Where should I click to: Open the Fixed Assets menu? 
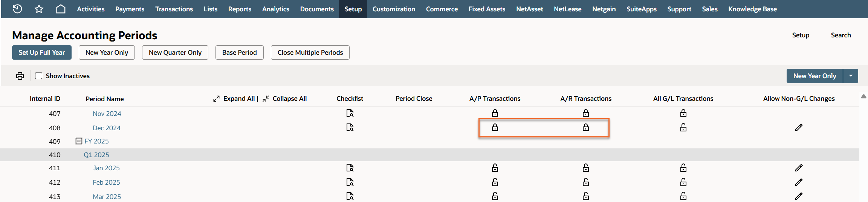click(487, 9)
